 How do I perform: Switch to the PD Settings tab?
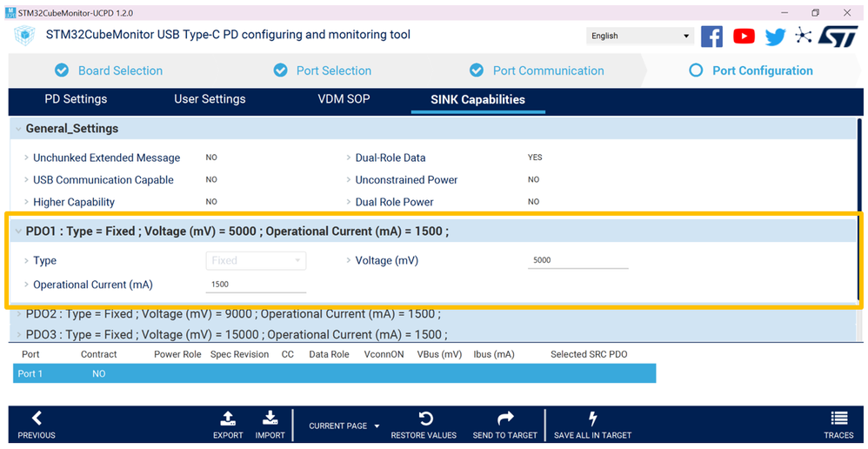click(76, 100)
